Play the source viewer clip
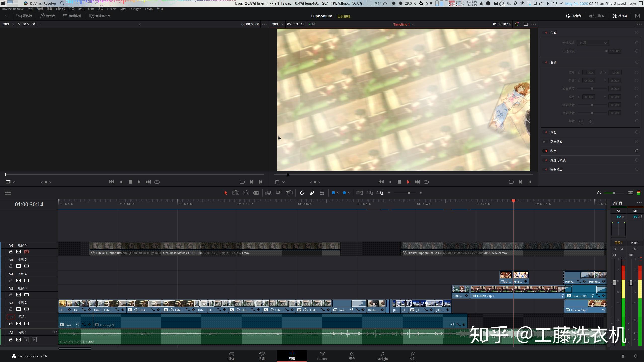Screen dimensions: 644x362 [x=139, y=182]
